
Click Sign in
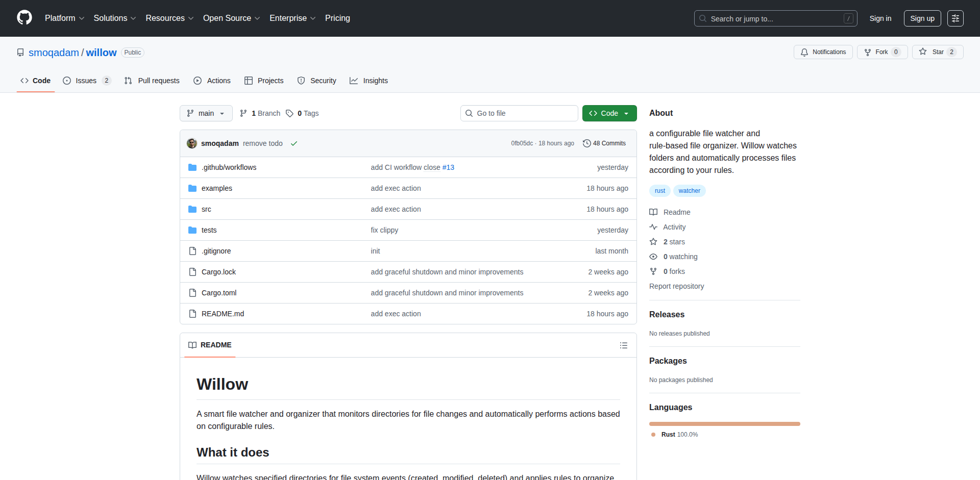(880, 18)
